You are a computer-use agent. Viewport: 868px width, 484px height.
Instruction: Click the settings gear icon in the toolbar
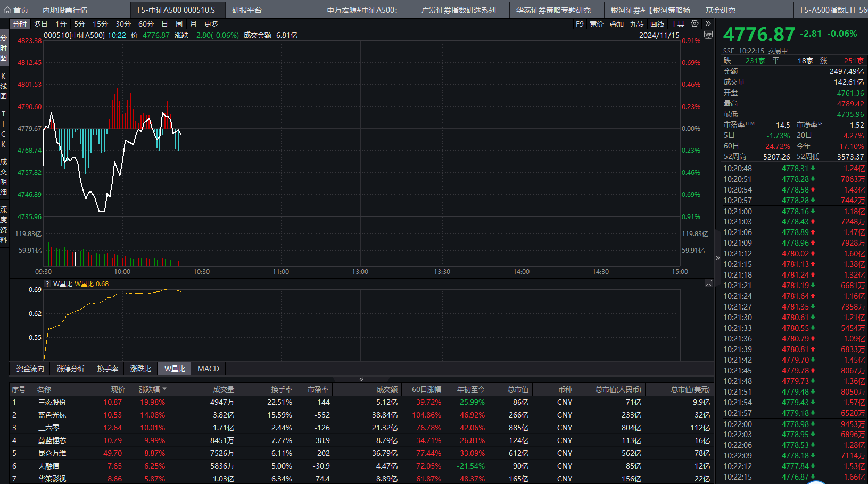[695, 23]
